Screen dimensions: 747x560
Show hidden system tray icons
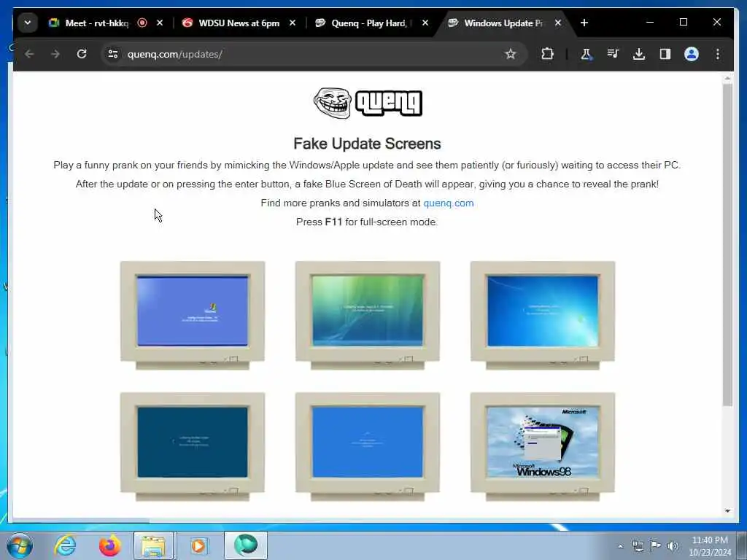click(620, 546)
